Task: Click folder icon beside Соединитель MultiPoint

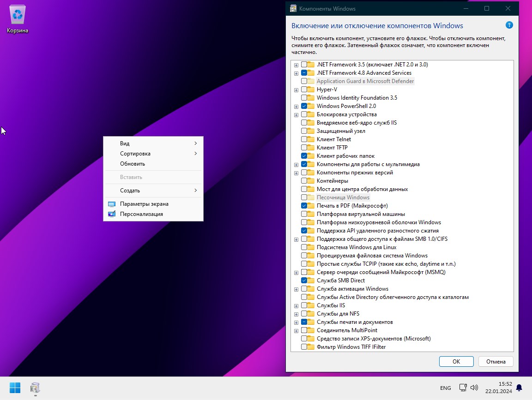Action: 311,330
